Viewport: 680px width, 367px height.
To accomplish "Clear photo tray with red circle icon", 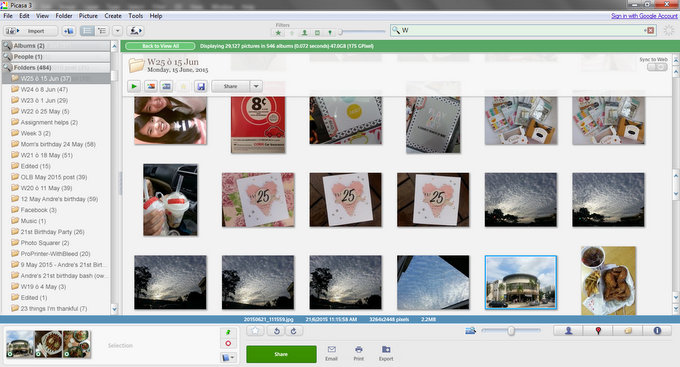I will pos(228,344).
